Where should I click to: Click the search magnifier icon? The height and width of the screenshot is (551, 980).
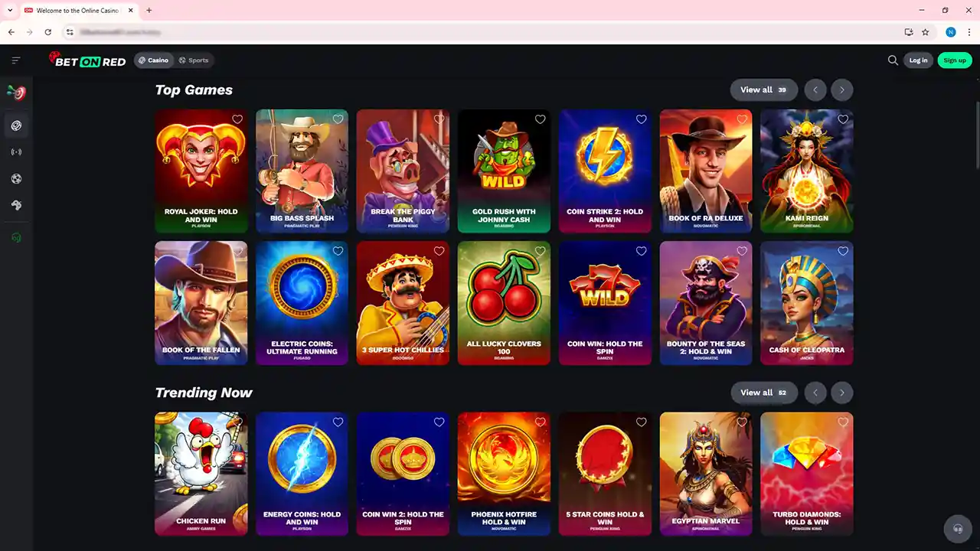point(893,60)
